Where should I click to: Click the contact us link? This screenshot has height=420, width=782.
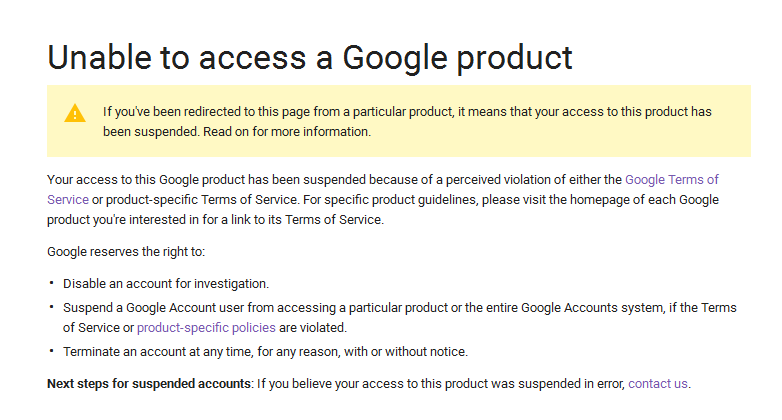tap(658, 383)
